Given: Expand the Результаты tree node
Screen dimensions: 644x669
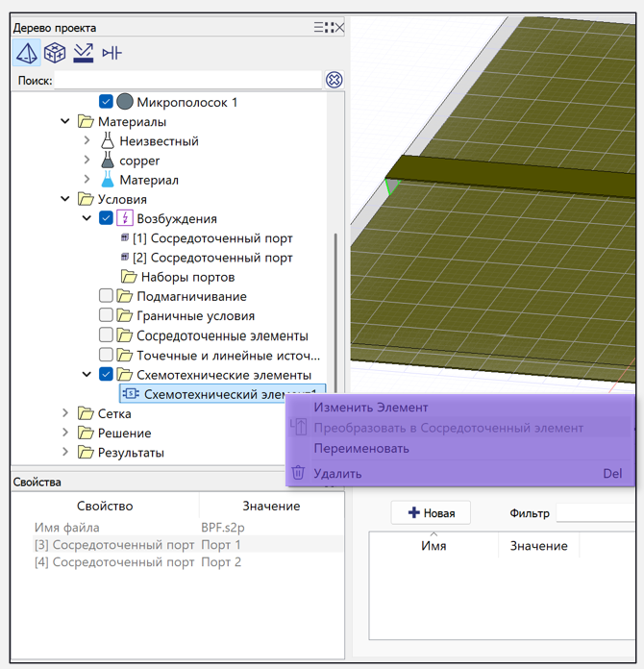Looking at the screenshot, I should [x=65, y=452].
